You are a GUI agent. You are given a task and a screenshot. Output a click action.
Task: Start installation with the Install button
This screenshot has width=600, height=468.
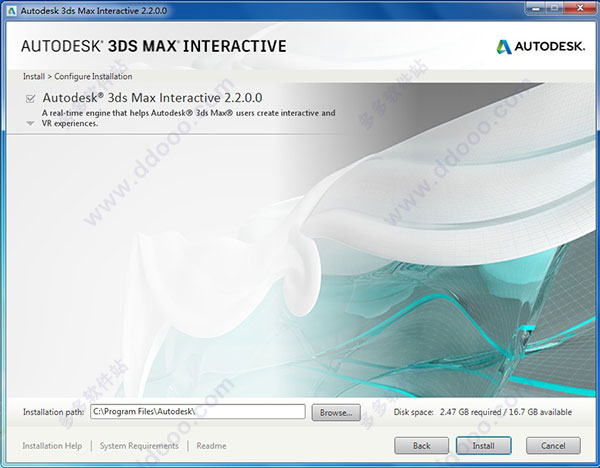click(483, 446)
